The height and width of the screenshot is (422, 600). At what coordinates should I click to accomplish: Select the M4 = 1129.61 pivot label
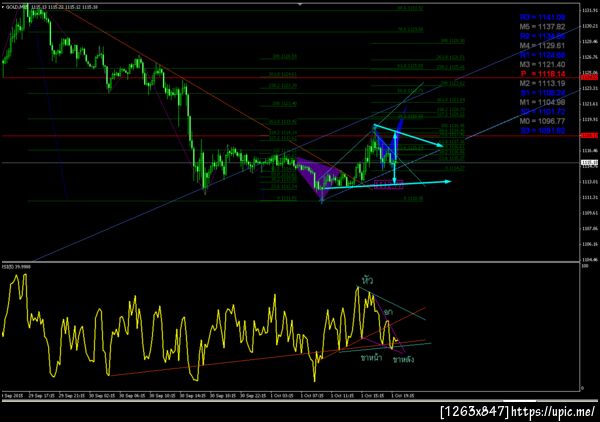point(542,46)
